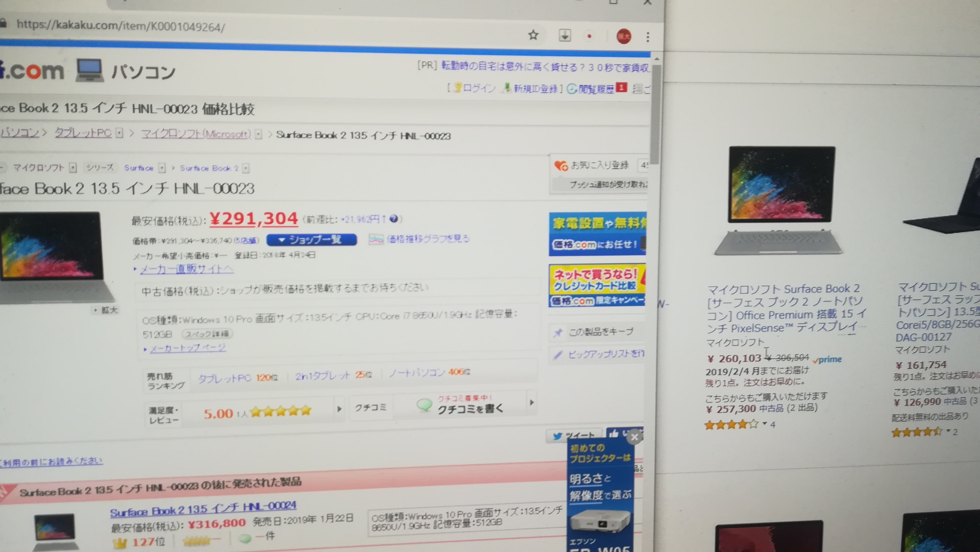Click the 拡大 magnify control under product image
The image size is (980, 552).
(x=105, y=310)
